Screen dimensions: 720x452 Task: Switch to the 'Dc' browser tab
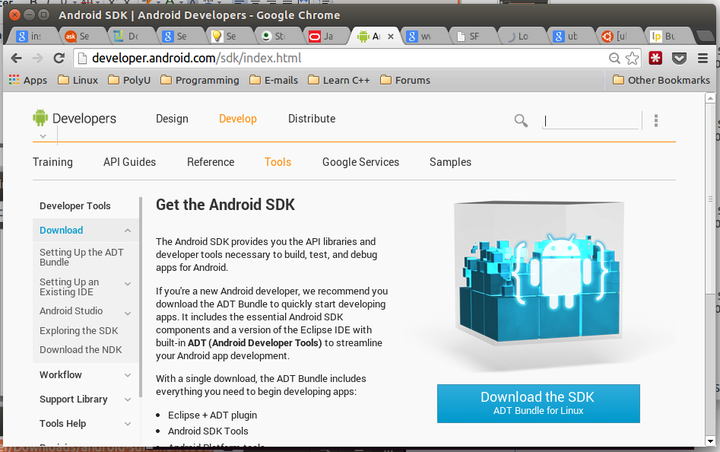click(132, 36)
